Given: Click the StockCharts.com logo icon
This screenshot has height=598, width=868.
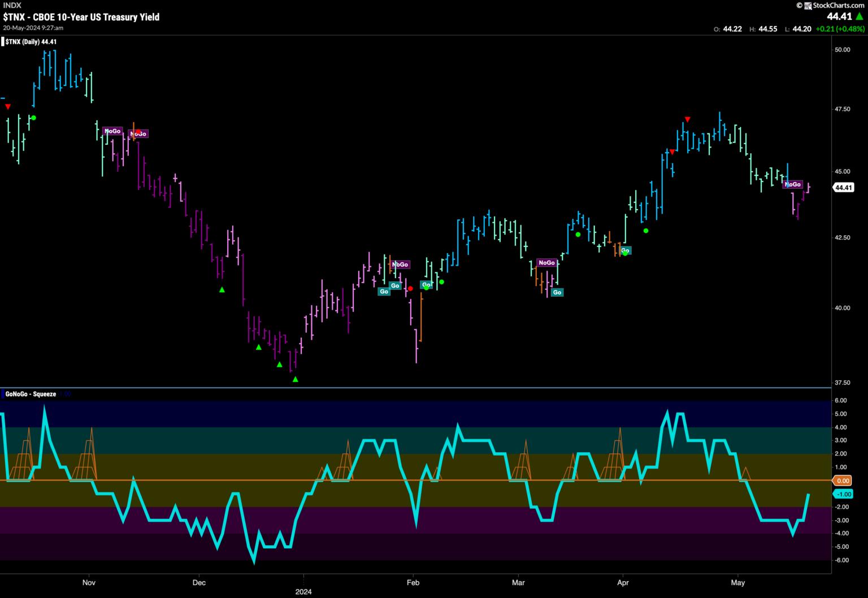Looking at the screenshot, I should click(x=808, y=6).
